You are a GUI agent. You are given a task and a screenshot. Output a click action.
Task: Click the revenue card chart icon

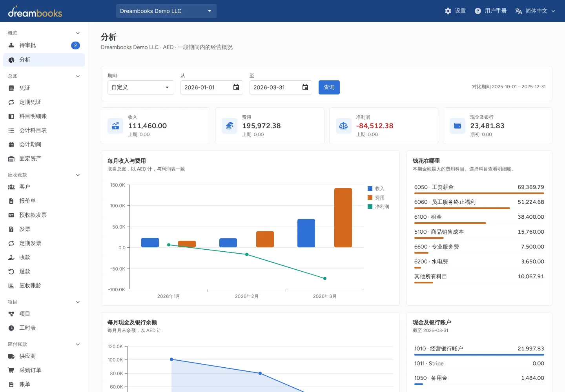[115, 126]
